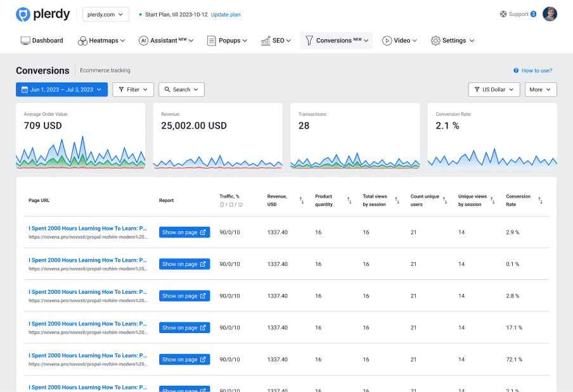Click the user profile avatar

point(550,14)
